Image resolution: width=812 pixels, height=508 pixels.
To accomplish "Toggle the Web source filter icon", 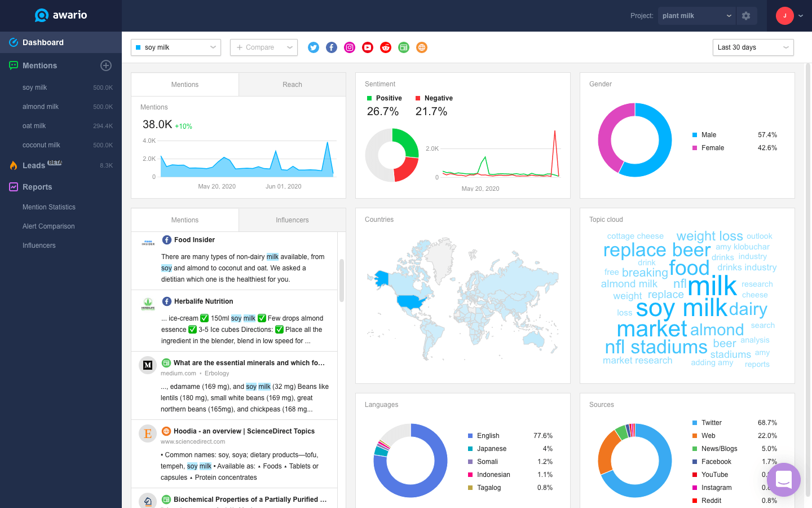I will coord(422,47).
